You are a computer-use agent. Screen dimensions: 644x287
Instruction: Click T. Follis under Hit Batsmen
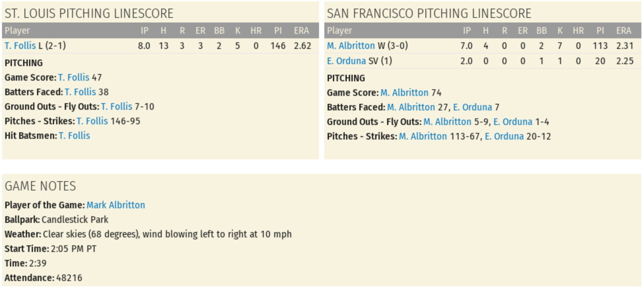coord(74,136)
